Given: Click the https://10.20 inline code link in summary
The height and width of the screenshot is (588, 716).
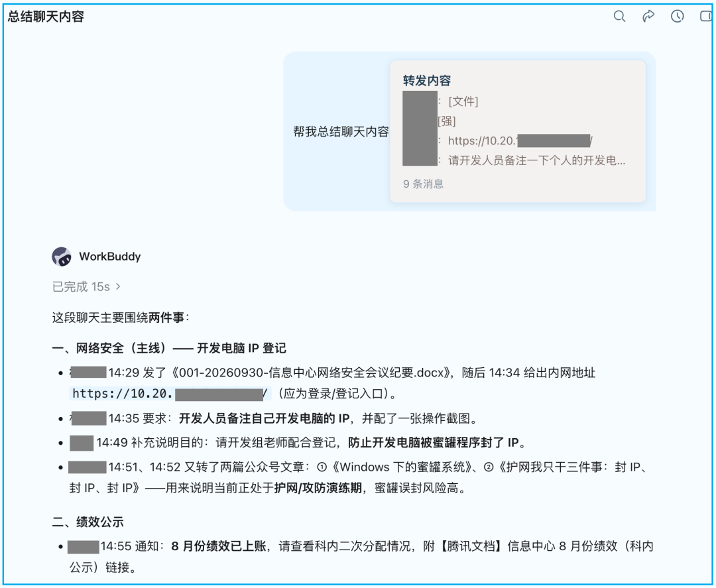Looking at the screenshot, I should pyautogui.click(x=170, y=394).
